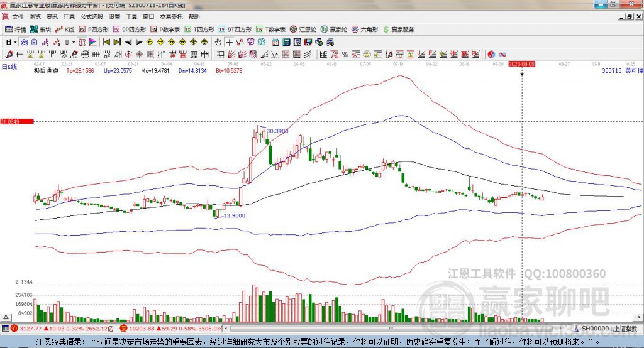Click the Shenzhen index 10203.88 status value
This screenshot has height=348, width=644.
tap(142, 329)
